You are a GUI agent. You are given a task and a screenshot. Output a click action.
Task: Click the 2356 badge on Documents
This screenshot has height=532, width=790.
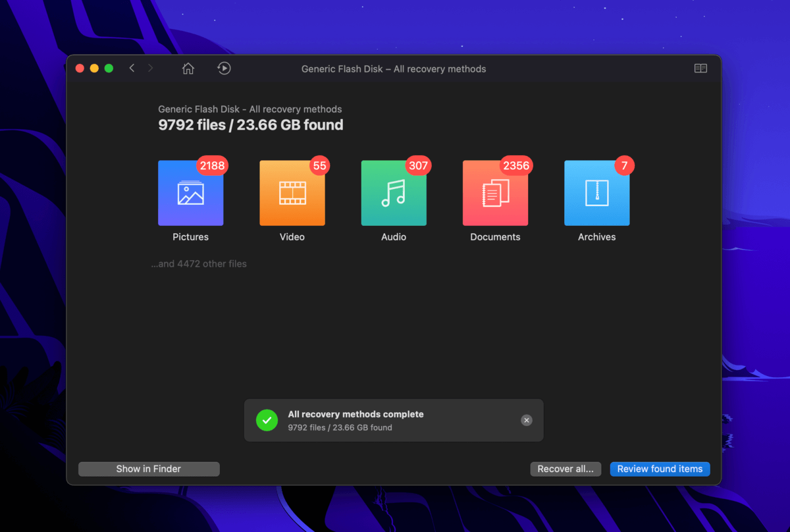pyautogui.click(x=515, y=166)
